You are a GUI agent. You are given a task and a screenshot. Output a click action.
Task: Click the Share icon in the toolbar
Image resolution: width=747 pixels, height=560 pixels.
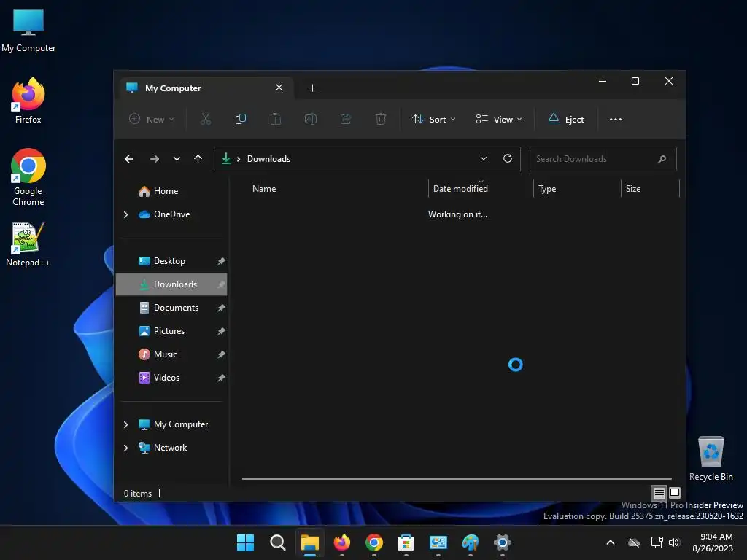346,119
